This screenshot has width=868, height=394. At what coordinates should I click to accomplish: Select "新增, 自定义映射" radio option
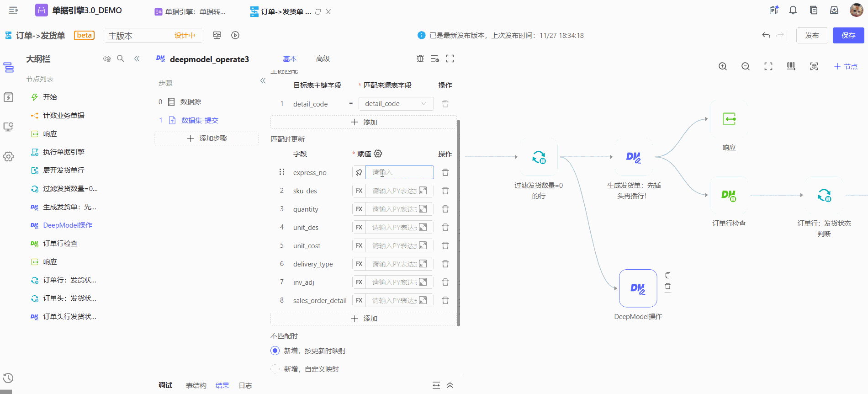(275, 369)
